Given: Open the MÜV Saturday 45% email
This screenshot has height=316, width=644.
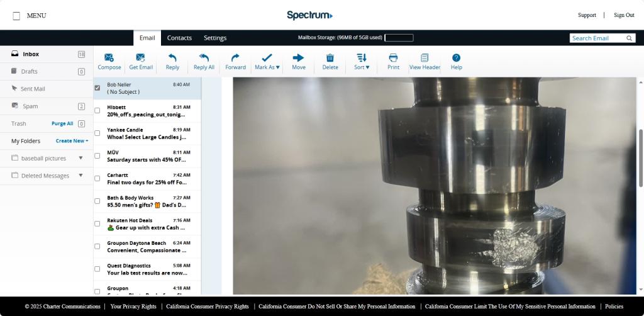Looking at the screenshot, I should 148,156.
